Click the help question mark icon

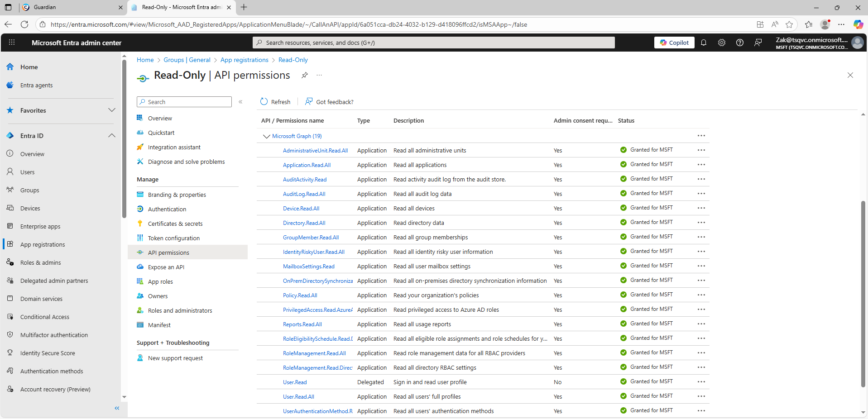740,43
